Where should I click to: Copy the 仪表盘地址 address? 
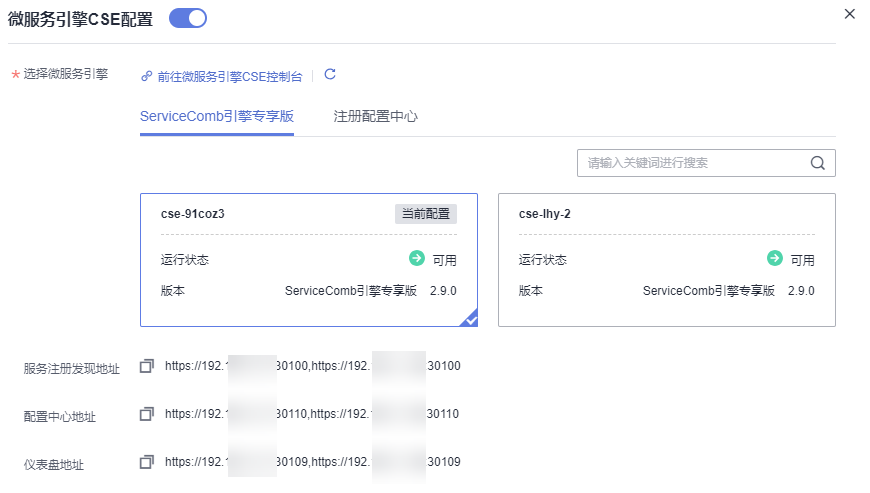[147, 461]
